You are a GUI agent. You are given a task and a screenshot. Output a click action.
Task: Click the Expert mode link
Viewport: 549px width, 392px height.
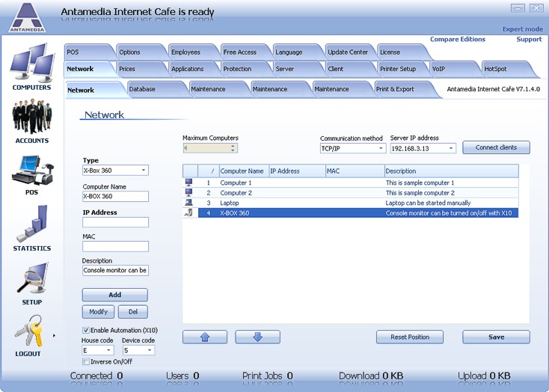[x=523, y=29]
